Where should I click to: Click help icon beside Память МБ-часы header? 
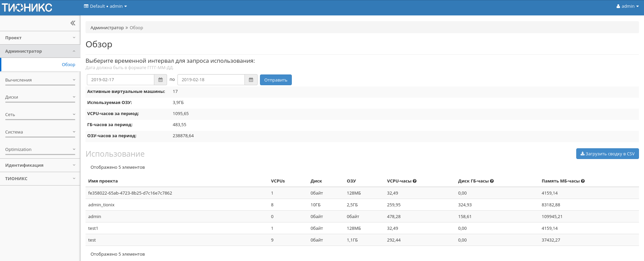[583, 181]
